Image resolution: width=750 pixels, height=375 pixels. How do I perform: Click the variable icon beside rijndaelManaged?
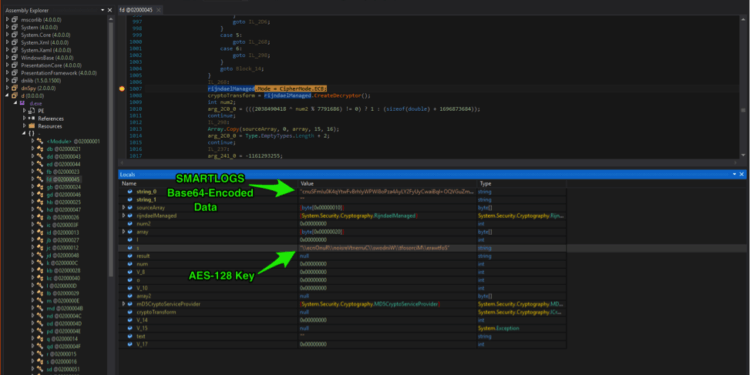130,216
